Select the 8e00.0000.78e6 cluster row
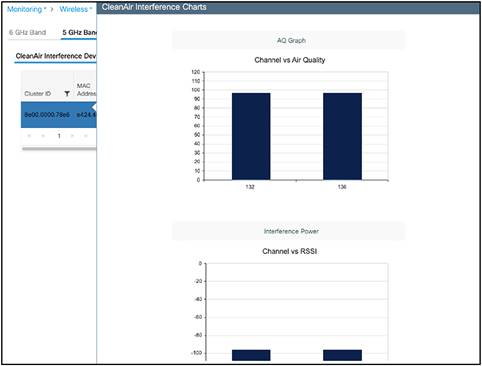 click(59, 115)
